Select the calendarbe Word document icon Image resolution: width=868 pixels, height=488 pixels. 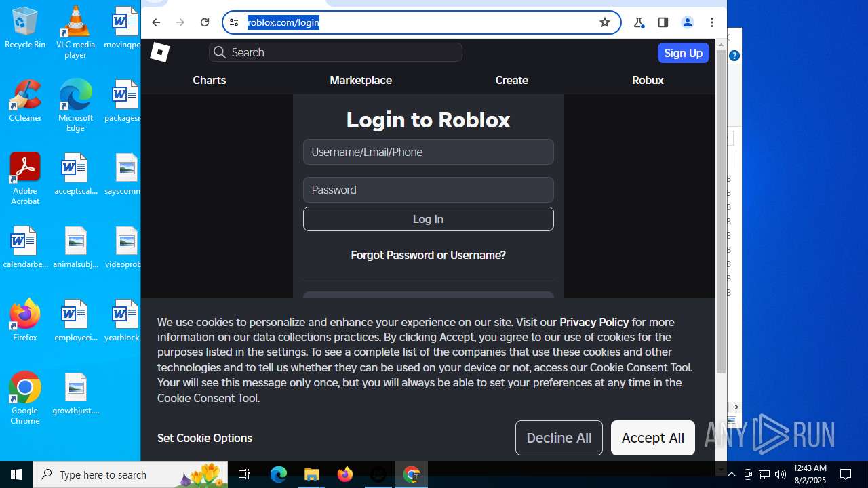pyautogui.click(x=25, y=247)
